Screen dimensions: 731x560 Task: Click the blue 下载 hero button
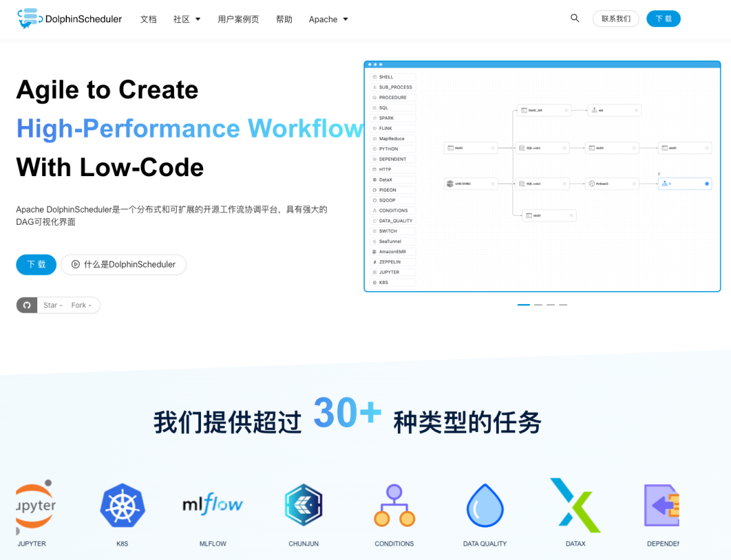coord(36,265)
